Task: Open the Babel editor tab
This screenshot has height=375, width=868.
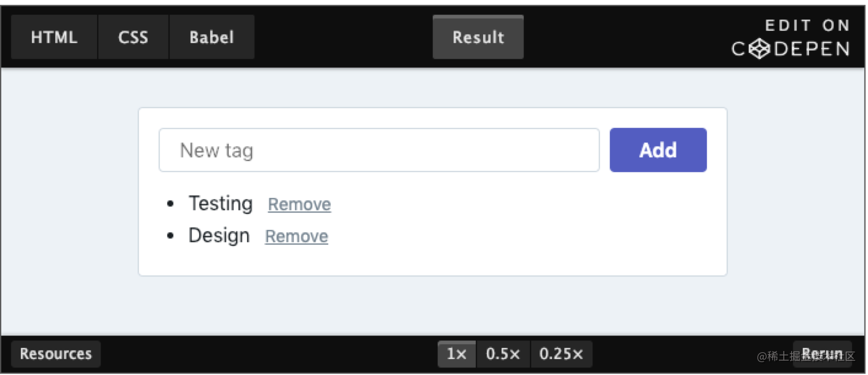Action: pos(211,37)
